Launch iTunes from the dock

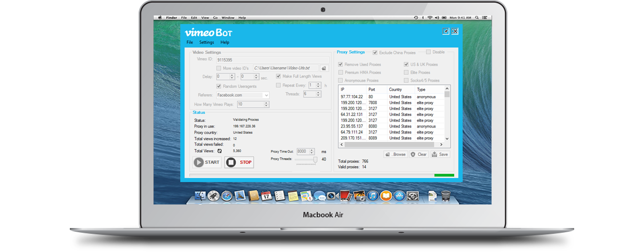pos(373,196)
